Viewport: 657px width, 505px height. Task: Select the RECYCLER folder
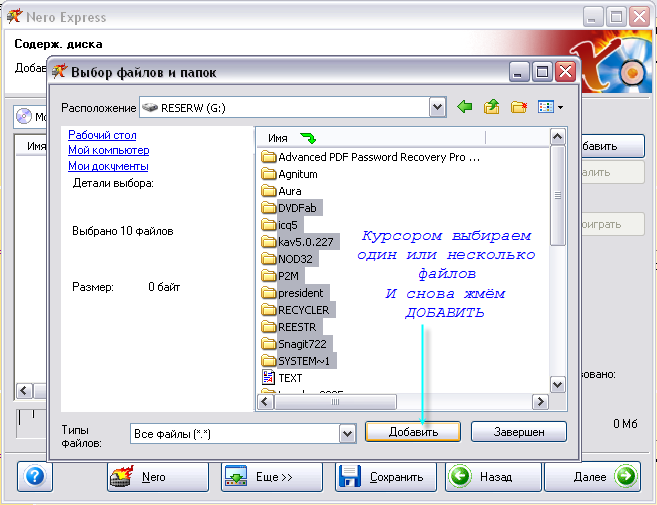[x=297, y=310]
